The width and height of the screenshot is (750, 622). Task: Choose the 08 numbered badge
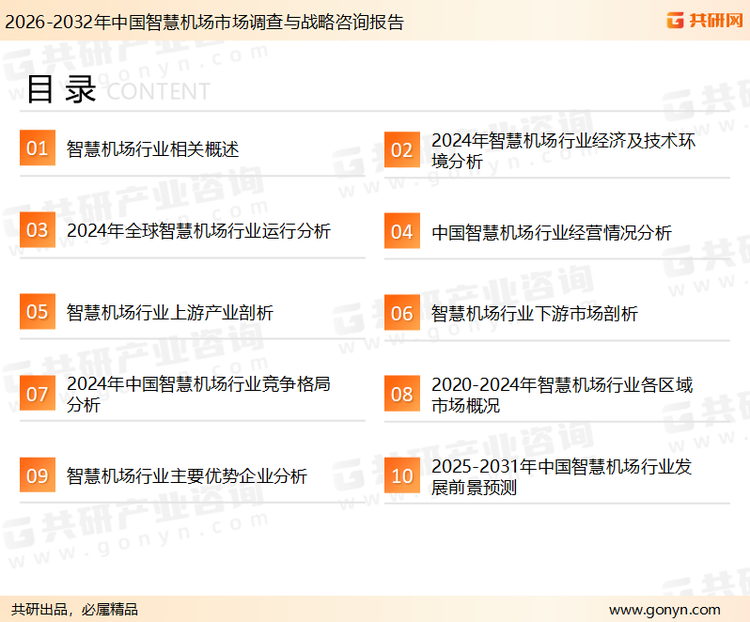coord(402,394)
